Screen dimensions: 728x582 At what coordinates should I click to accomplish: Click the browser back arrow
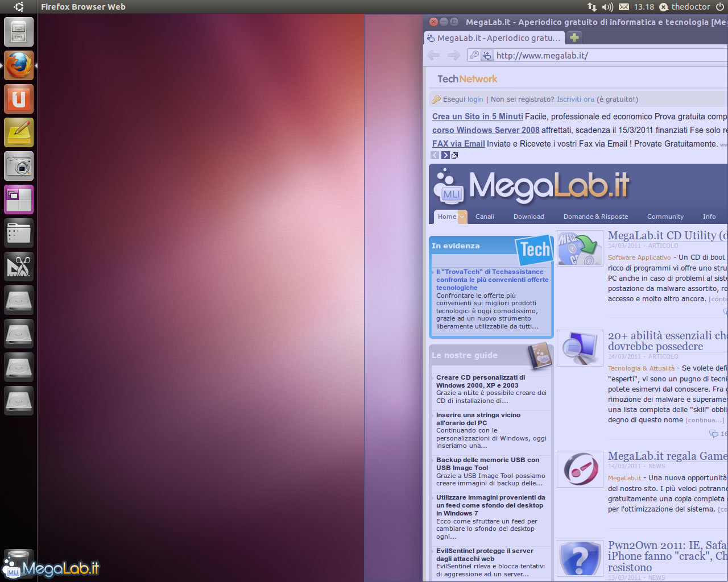pyautogui.click(x=433, y=55)
